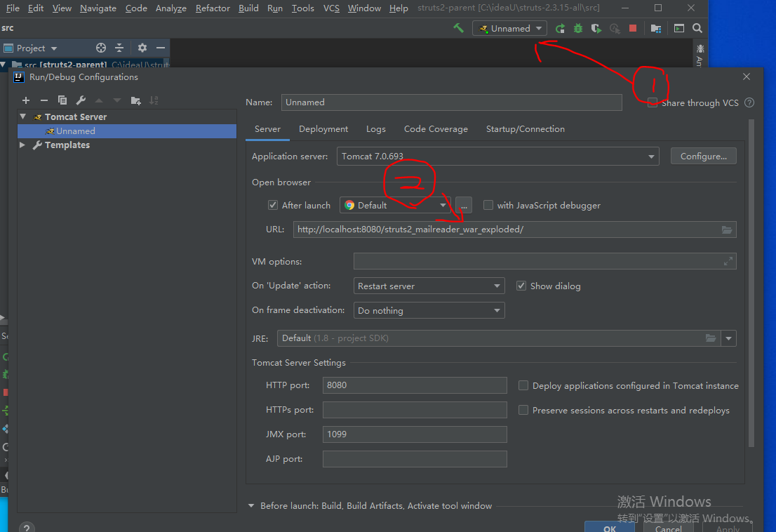The width and height of the screenshot is (776, 532).
Task: Click the Name input field
Action: click(x=451, y=102)
